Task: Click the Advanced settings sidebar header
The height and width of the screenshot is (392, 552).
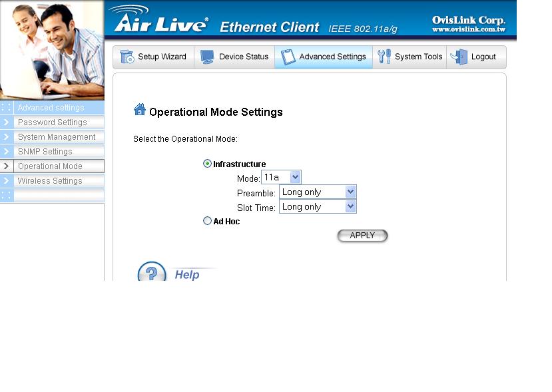Action: (x=52, y=108)
